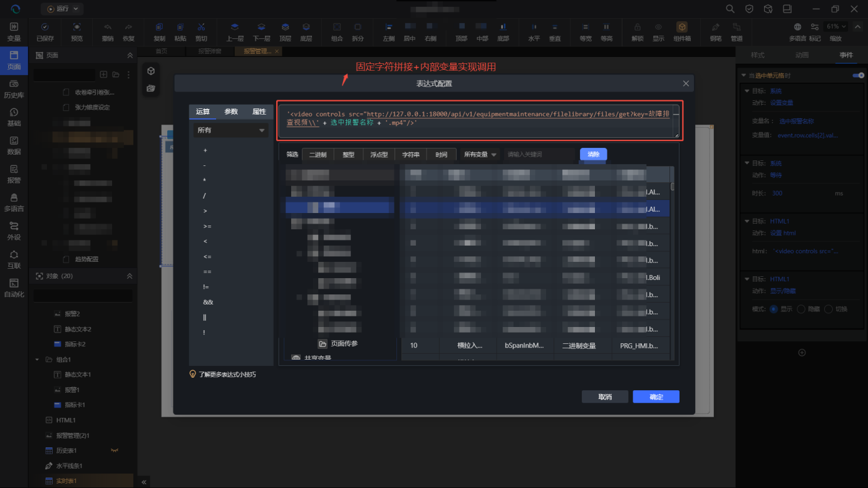This screenshot has height=488, width=868.
Task: Select the 复制 copy tool icon
Action: [159, 28]
